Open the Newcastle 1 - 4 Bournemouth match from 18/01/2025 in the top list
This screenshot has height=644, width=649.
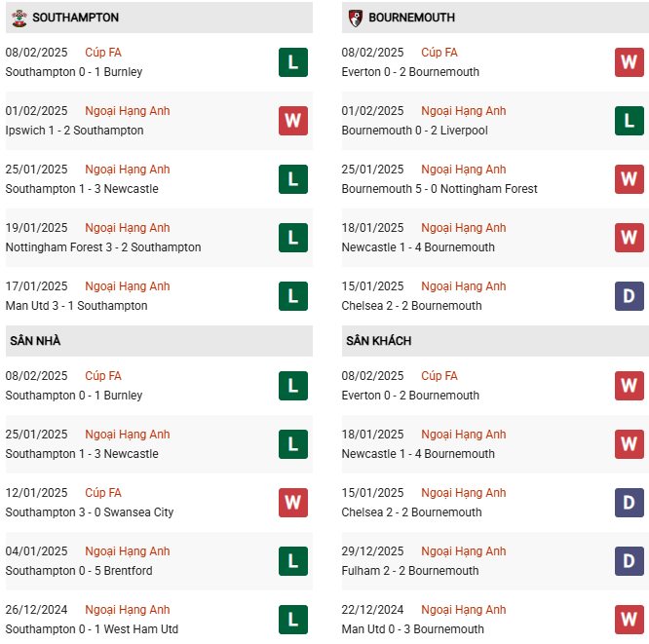pos(418,247)
